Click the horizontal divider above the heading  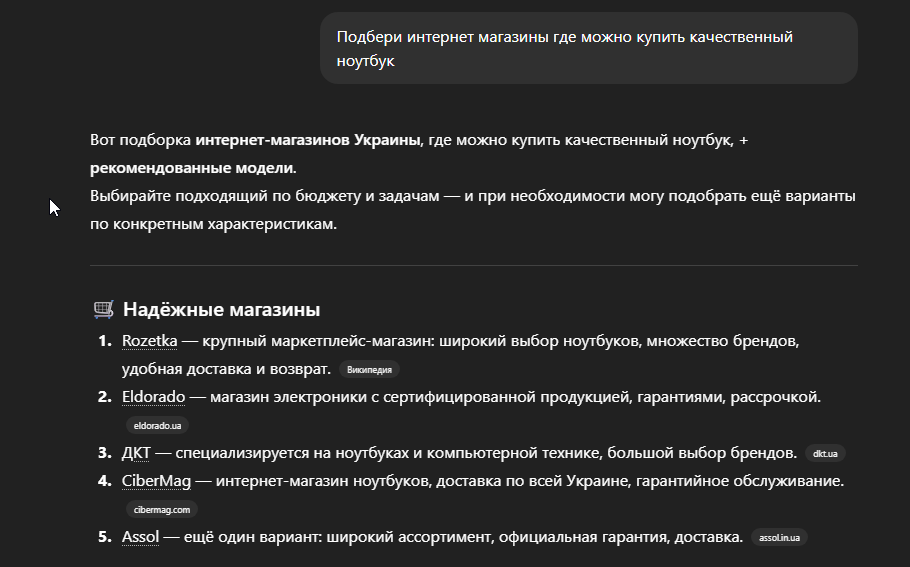474,265
